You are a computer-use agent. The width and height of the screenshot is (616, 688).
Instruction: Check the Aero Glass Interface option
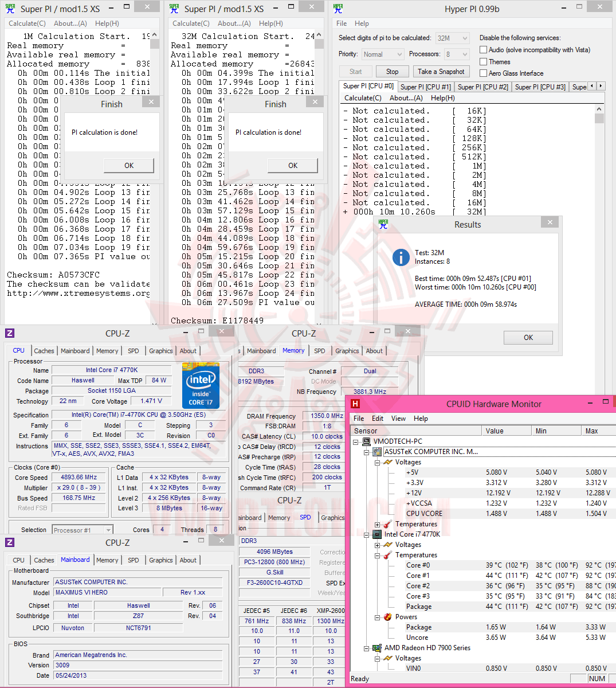(484, 73)
